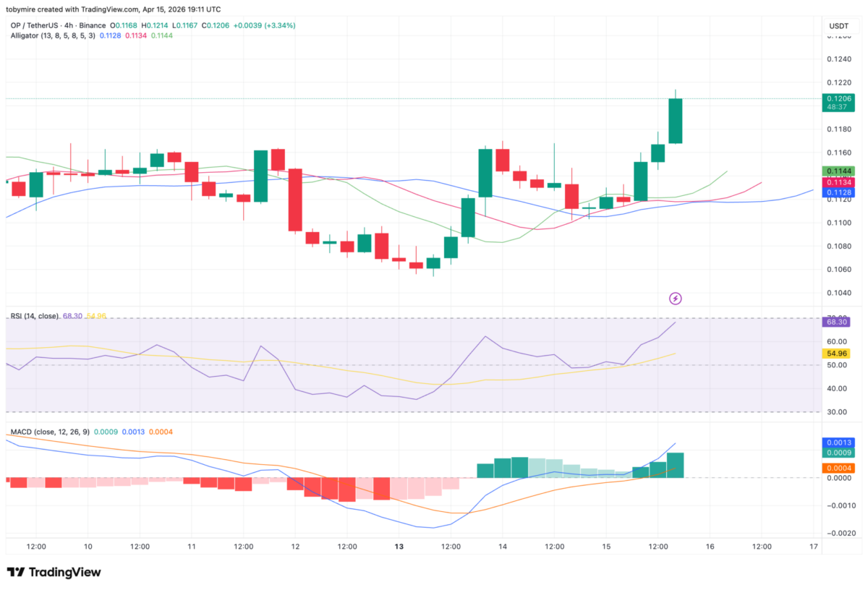The image size is (868, 590).
Task: Toggle the yellow RSI-based MA tag 54.96
Action: point(835,354)
